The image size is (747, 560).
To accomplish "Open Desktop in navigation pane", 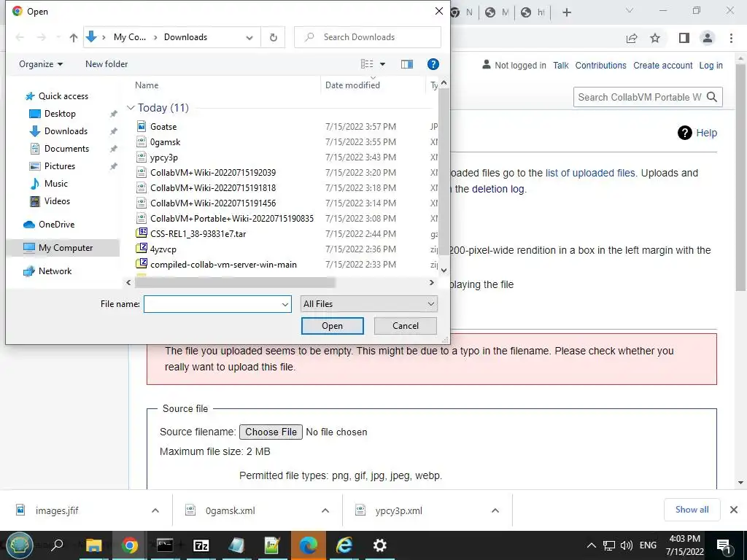I will coord(60,114).
